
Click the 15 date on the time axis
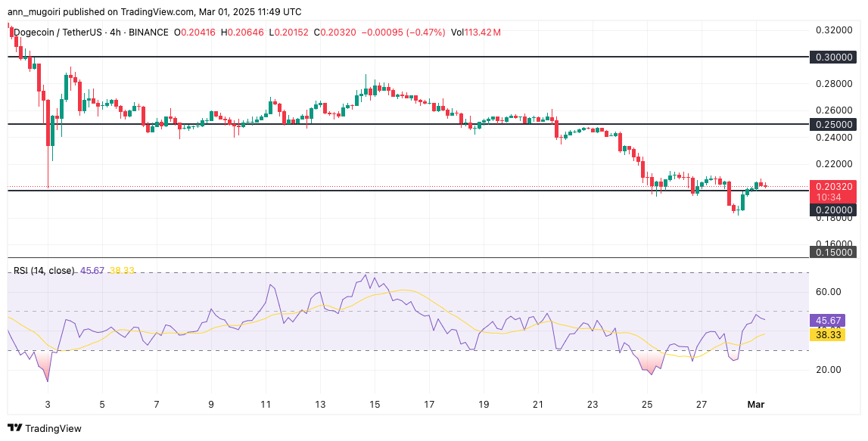pyautogui.click(x=374, y=404)
